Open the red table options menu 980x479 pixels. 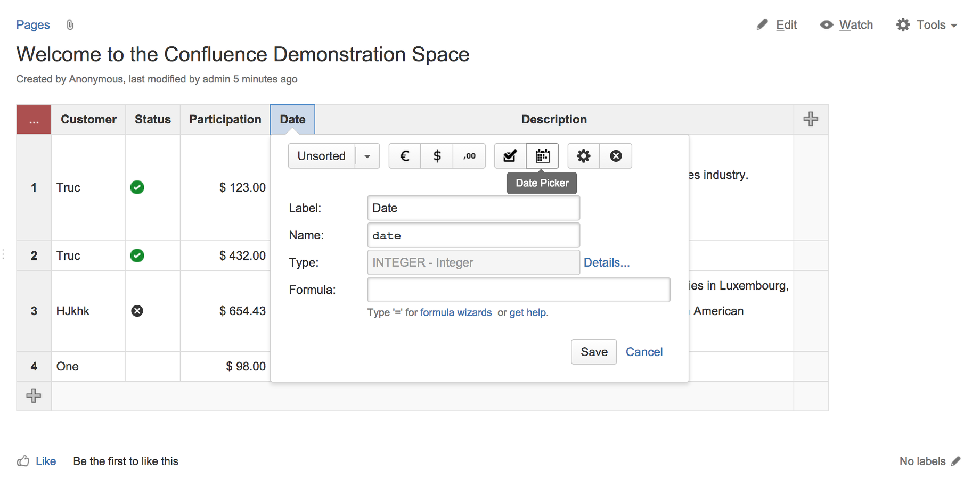[34, 119]
